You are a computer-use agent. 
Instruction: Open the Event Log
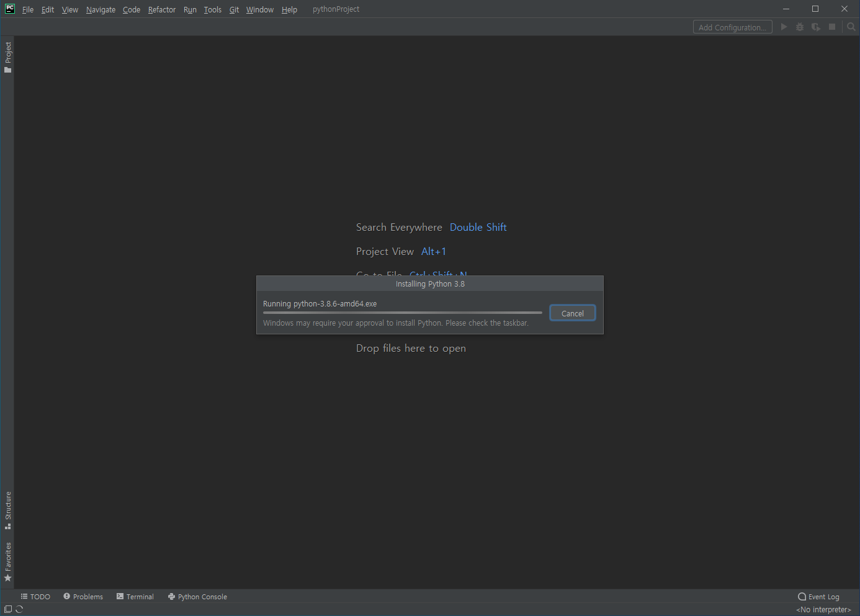pyautogui.click(x=818, y=597)
